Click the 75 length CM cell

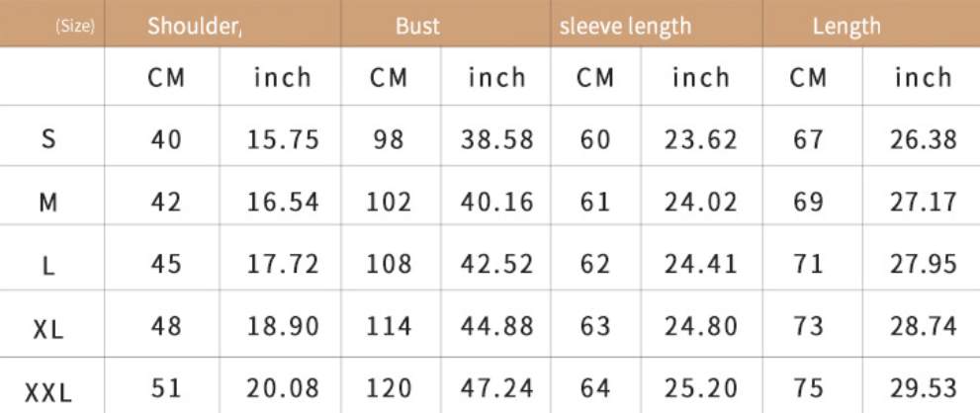click(808, 388)
